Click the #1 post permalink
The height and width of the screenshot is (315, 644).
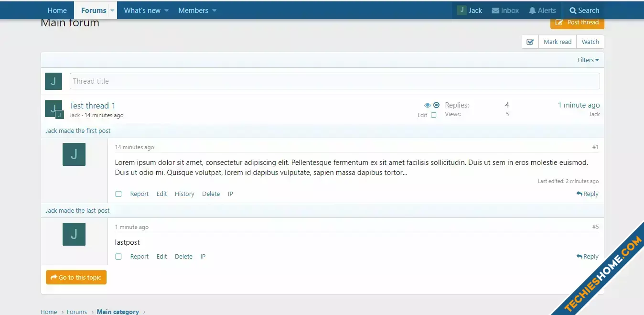pos(595,147)
